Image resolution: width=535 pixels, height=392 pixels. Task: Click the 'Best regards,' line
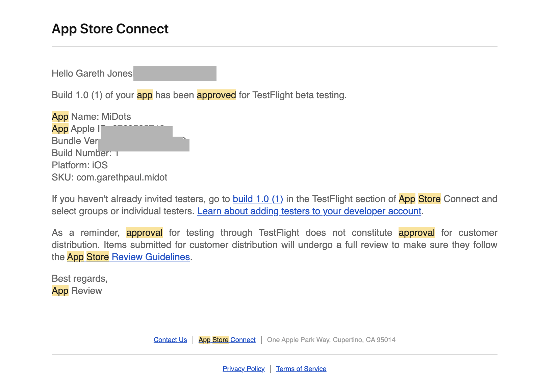[x=80, y=279]
